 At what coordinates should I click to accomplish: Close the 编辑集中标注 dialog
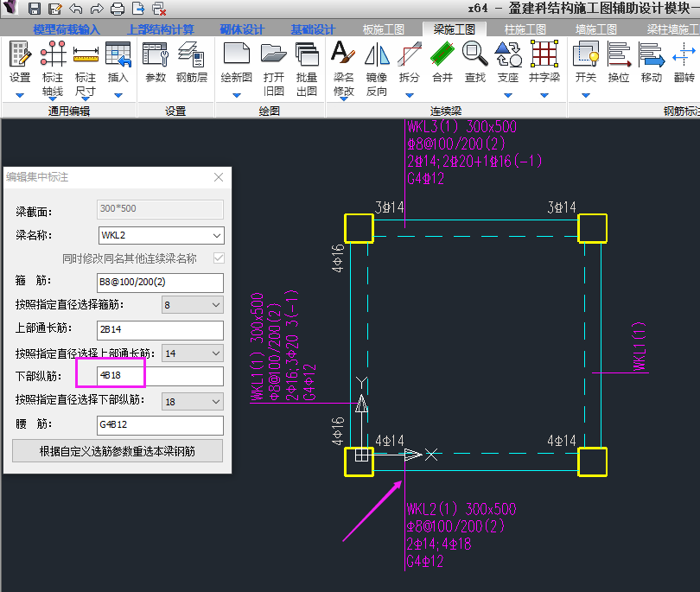[219, 177]
